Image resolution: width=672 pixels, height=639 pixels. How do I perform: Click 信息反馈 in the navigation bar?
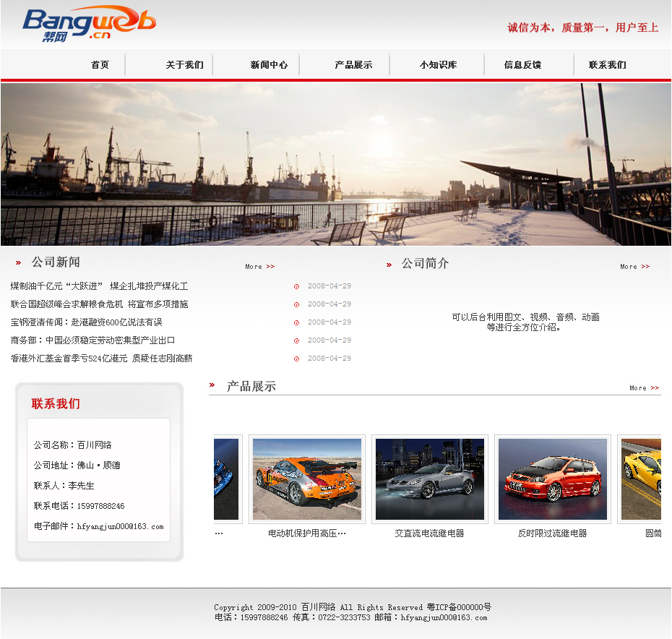[522, 65]
